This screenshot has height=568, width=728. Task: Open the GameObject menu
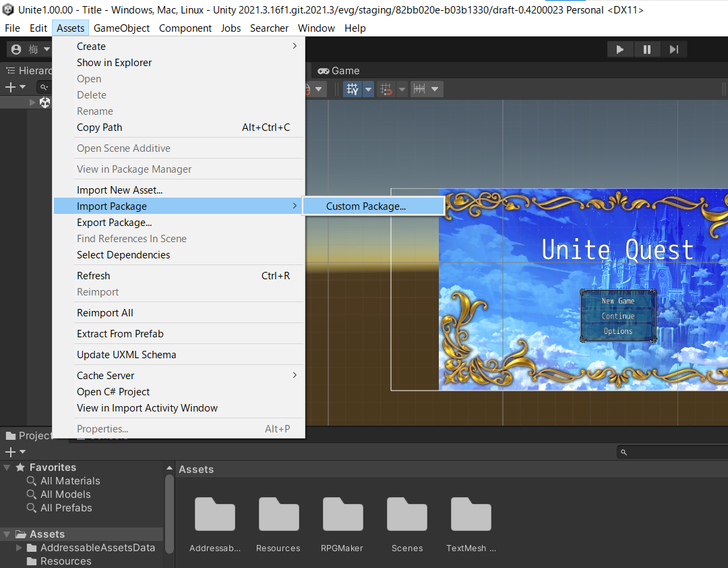121,28
